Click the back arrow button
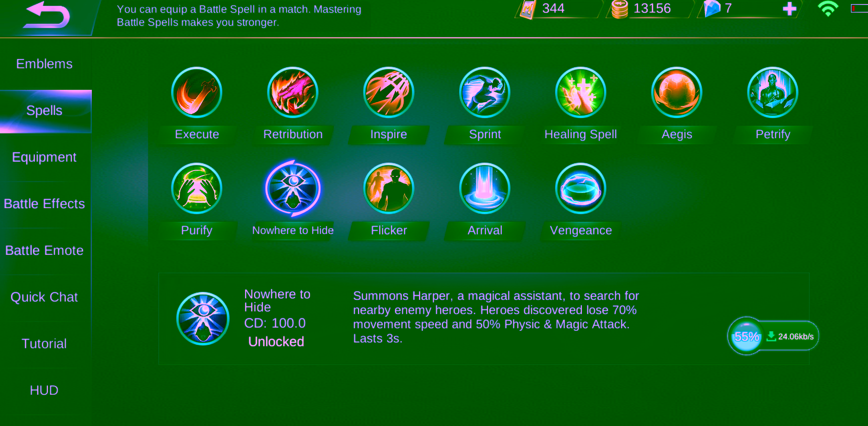Image resolution: width=868 pixels, height=426 pixels. 46,15
